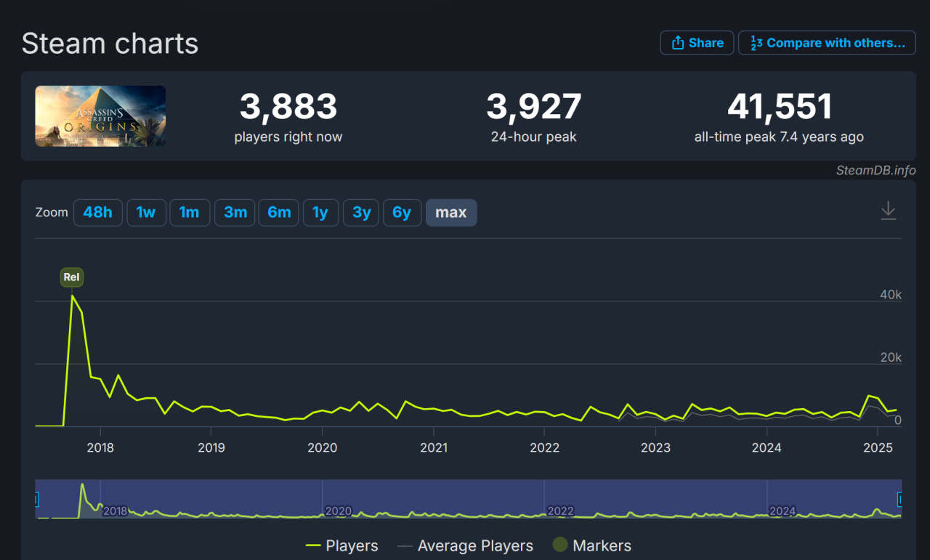The height and width of the screenshot is (560, 930).
Task: Click the left navigator range handle
Action: click(36, 499)
